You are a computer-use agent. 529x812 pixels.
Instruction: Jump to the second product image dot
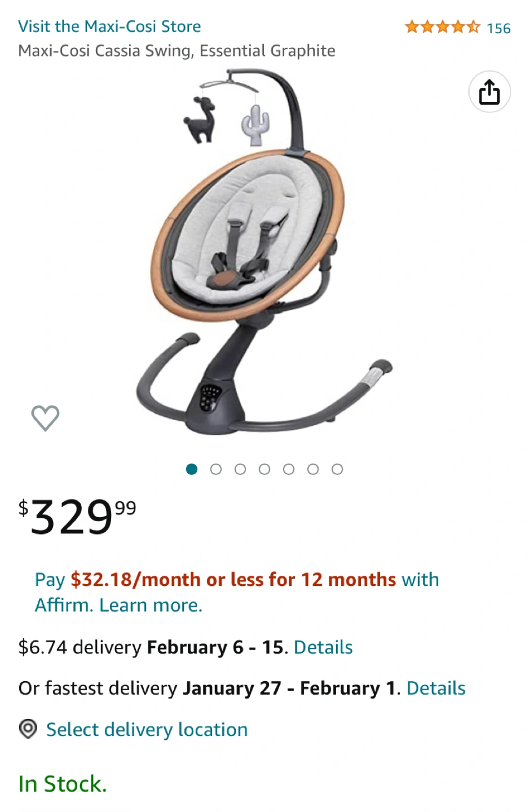[216, 469]
